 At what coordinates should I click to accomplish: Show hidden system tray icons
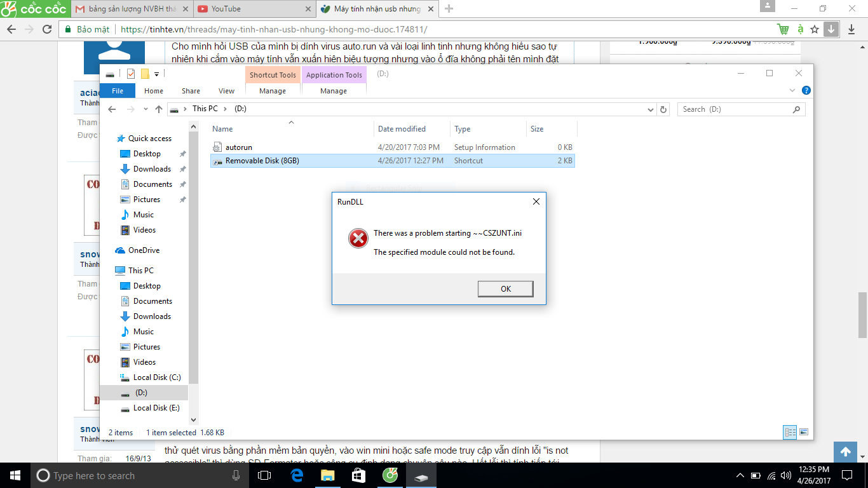click(740, 475)
